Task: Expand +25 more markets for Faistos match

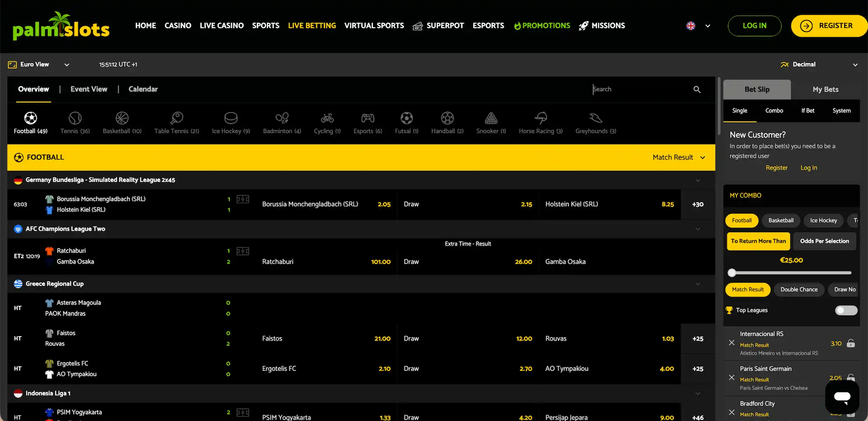Action: point(698,339)
